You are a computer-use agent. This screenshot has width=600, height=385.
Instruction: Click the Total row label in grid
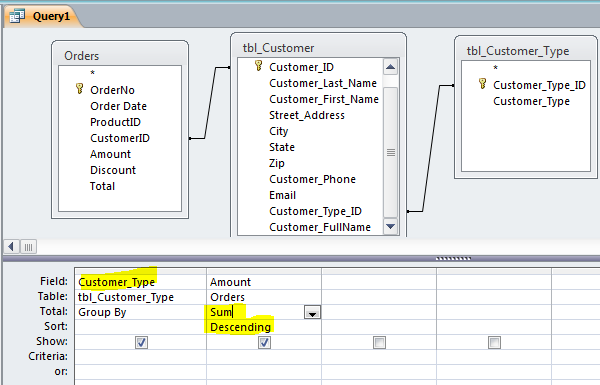click(54, 311)
